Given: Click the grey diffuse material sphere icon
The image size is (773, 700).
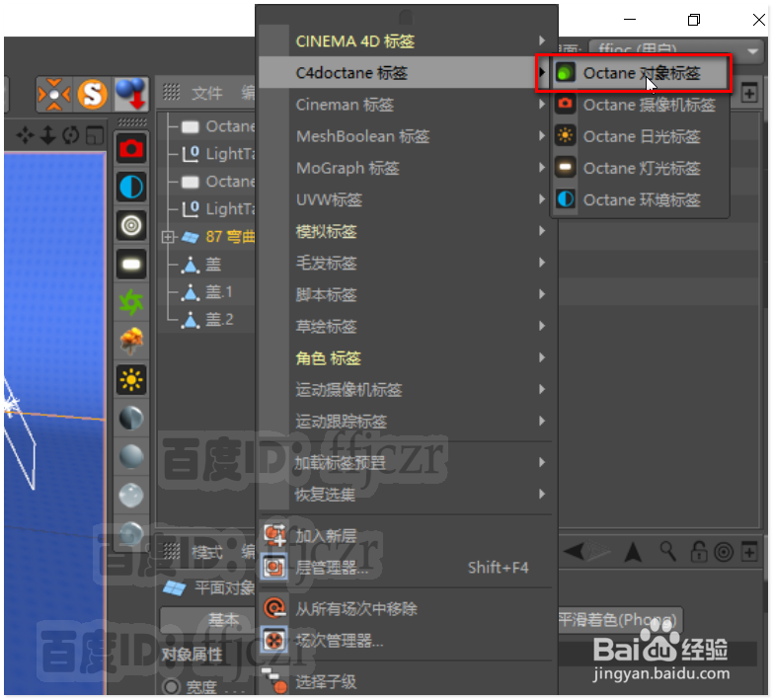Looking at the screenshot, I should [131, 456].
